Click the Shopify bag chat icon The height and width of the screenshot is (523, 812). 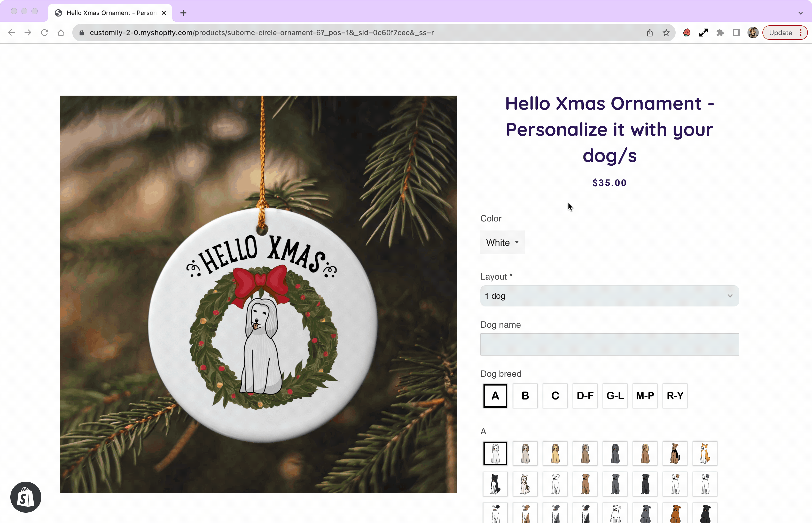(x=26, y=497)
